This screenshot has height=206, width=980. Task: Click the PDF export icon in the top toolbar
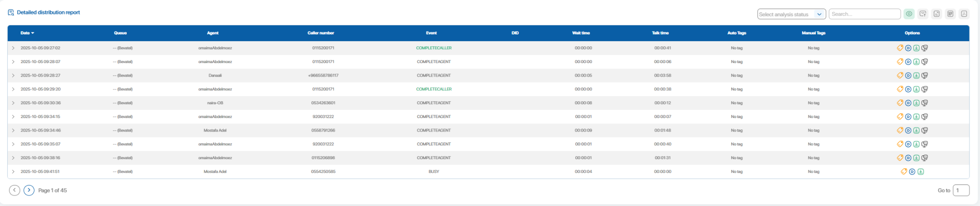pyautogui.click(x=964, y=14)
